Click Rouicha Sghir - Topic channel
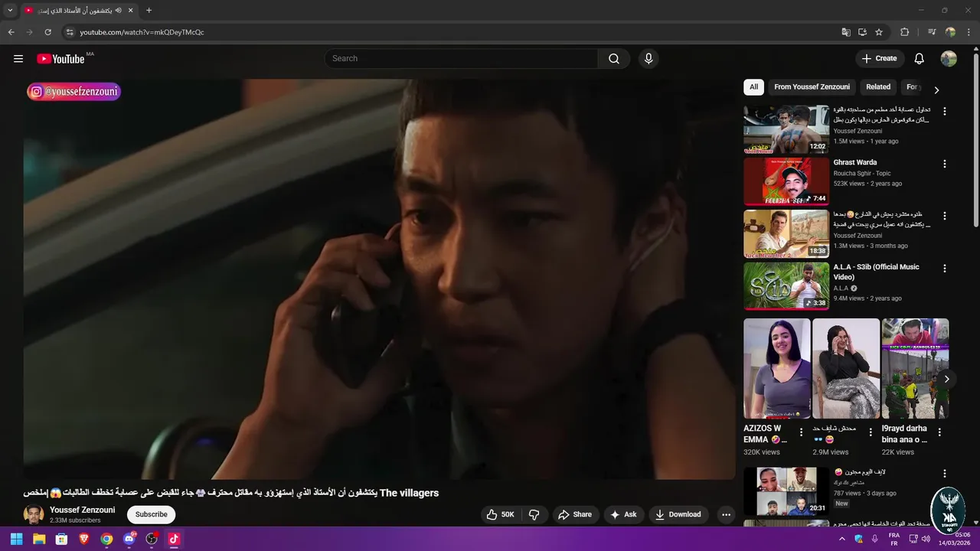Screen dimensions: 980x551 [x=862, y=174]
